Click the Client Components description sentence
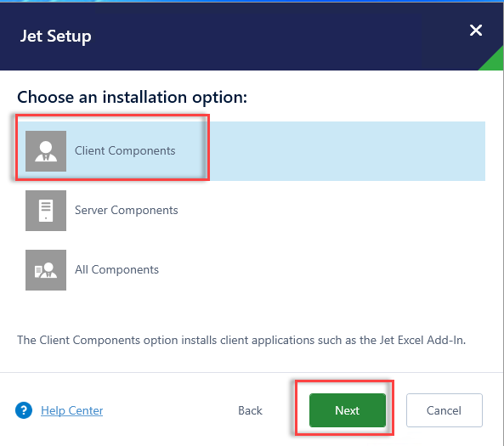 coord(241,340)
